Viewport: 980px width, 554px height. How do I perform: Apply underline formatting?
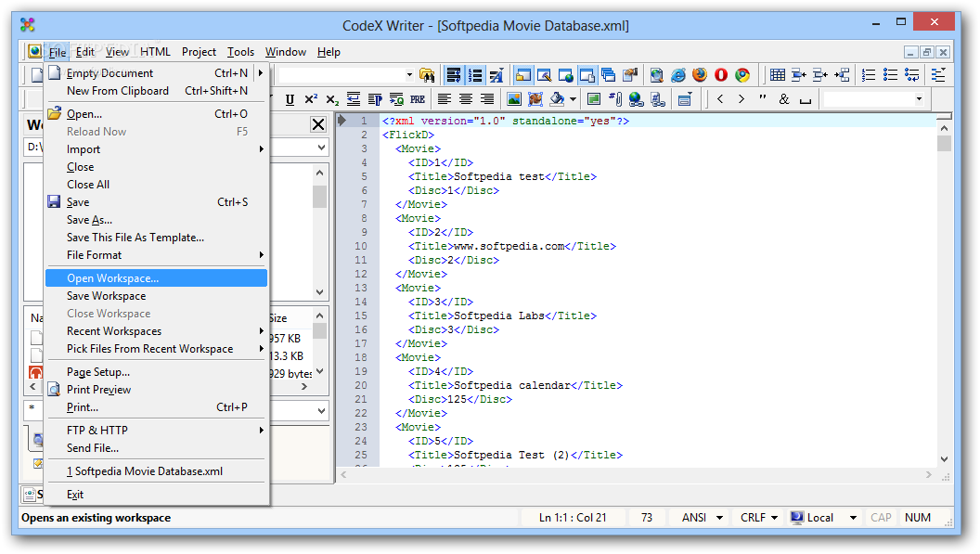(290, 99)
